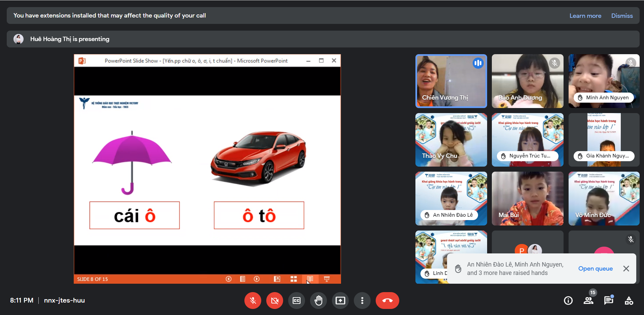
Task: Click Thảo Vy Chu video tile
Action: (451, 140)
